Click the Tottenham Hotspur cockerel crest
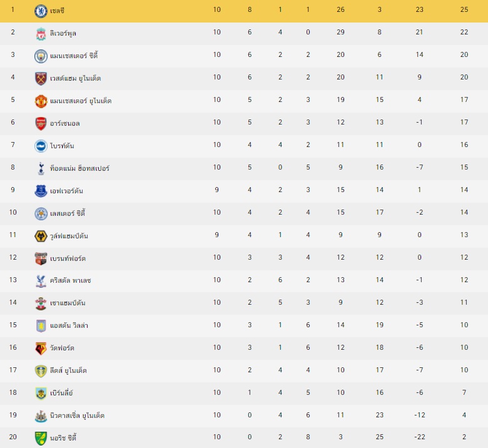The image size is (488, 448). pyautogui.click(x=41, y=168)
